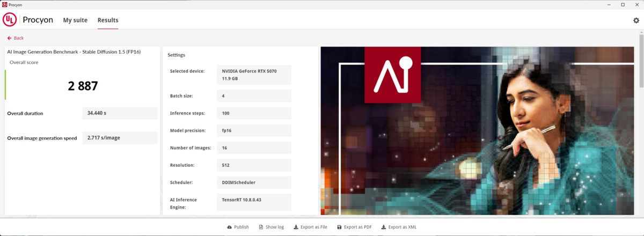The image size is (644, 236).
Task: Click the NVIDIA GeForce RTX 5070 device field
Action: 254,75
